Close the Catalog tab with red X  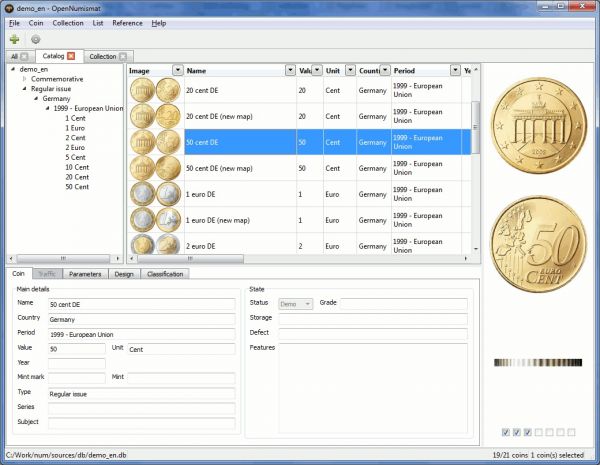tap(71, 56)
